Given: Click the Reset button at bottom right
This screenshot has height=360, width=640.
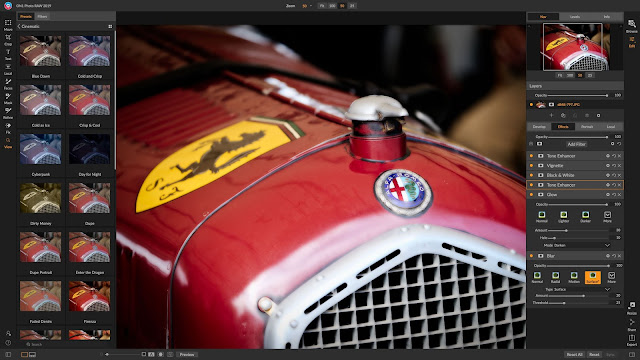Looking at the screenshot, I should pyautogui.click(x=594, y=354).
